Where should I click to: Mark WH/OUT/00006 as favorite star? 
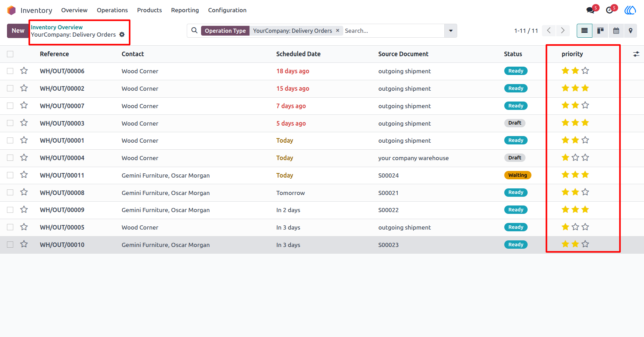(24, 71)
